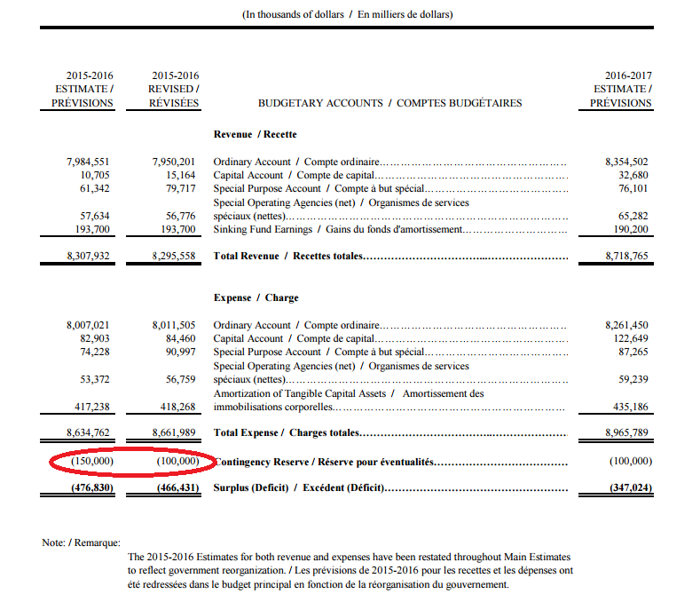Click the 7,984,551 ordinary account revenue value
The width and height of the screenshot is (700, 610).
89,162
